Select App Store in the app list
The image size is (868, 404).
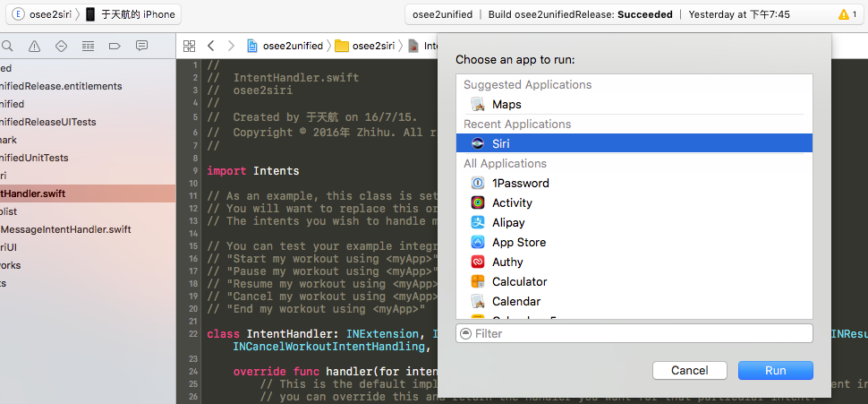[x=634, y=242]
